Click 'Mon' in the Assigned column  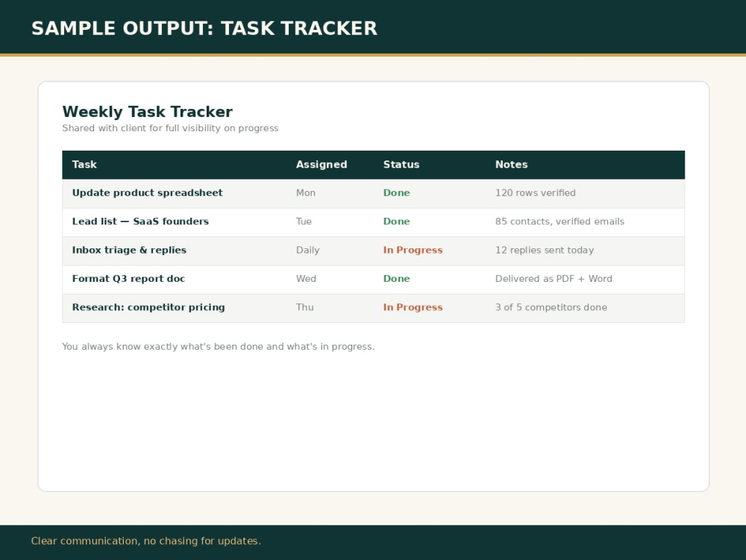pyautogui.click(x=305, y=193)
